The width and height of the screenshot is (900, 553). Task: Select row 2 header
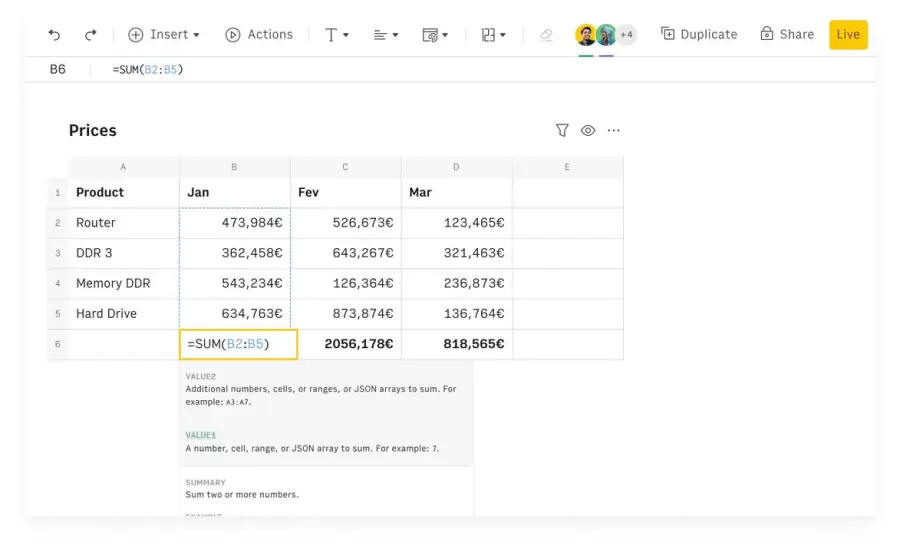click(x=57, y=223)
